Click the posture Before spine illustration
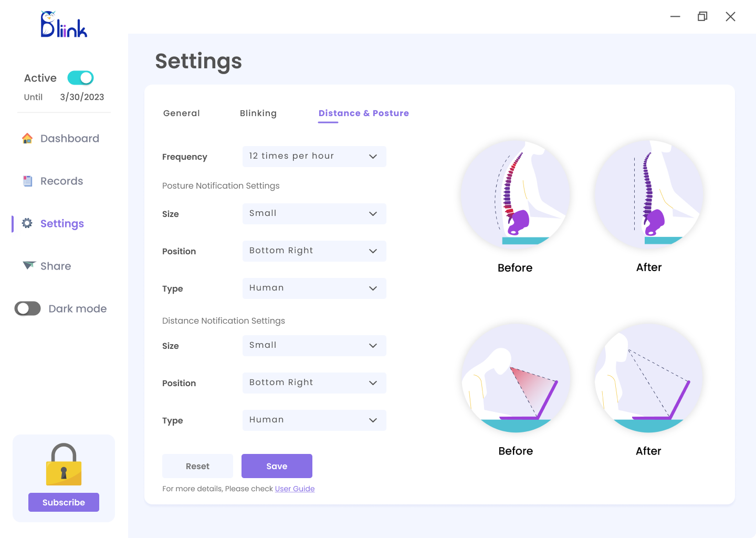 coord(515,194)
